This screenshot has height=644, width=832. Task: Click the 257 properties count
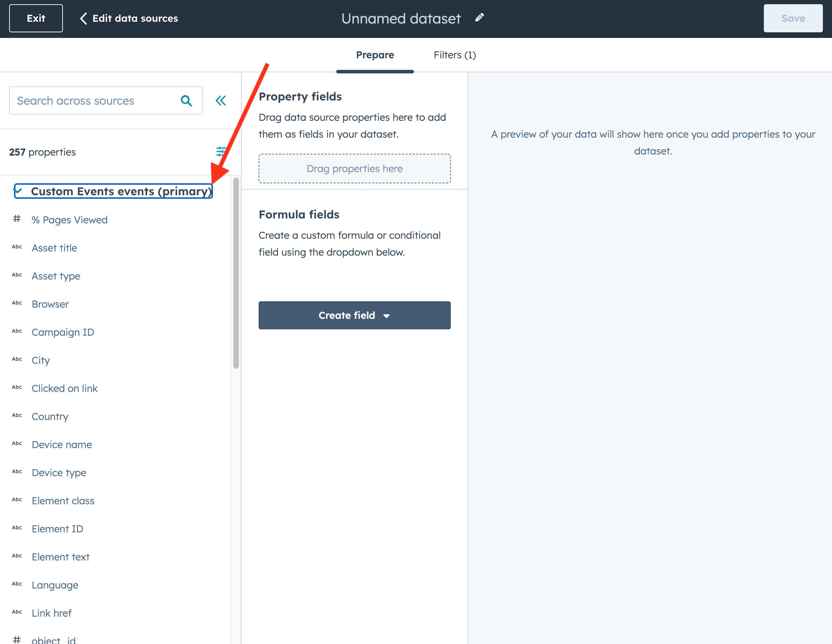(42, 152)
